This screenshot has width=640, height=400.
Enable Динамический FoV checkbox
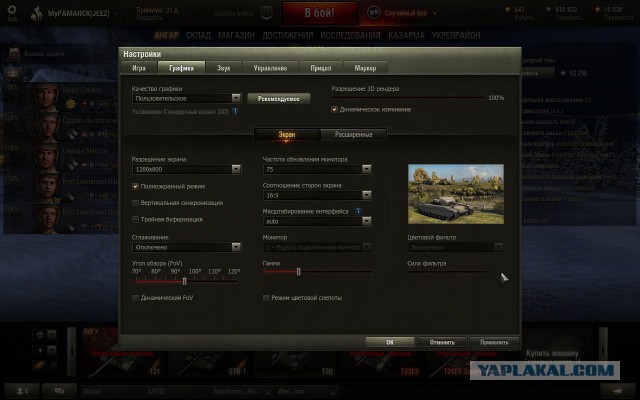point(135,298)
